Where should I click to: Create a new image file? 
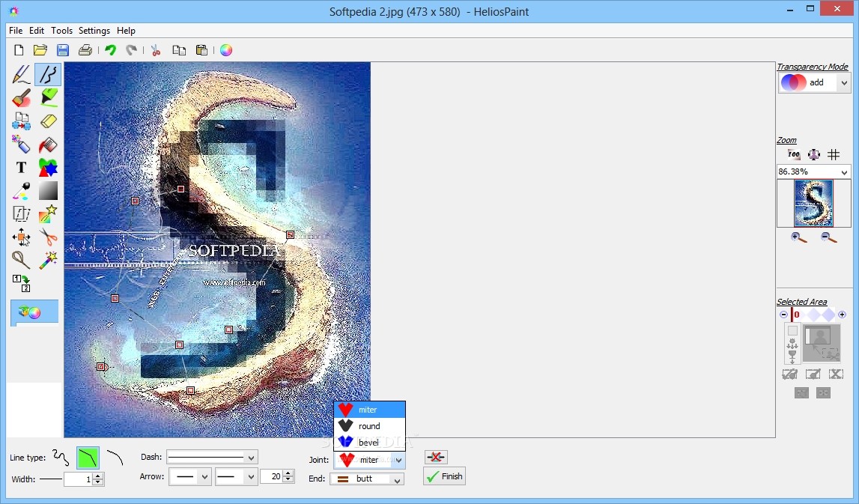19,50
